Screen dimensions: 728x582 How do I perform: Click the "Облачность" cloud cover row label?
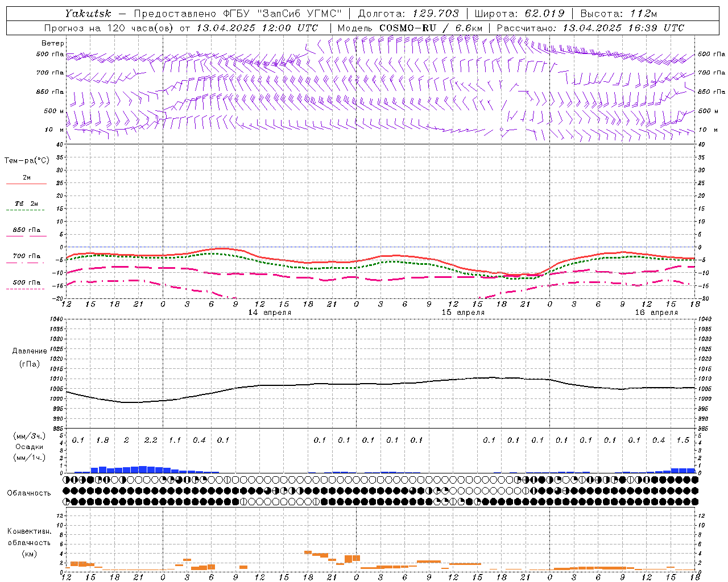29,493
